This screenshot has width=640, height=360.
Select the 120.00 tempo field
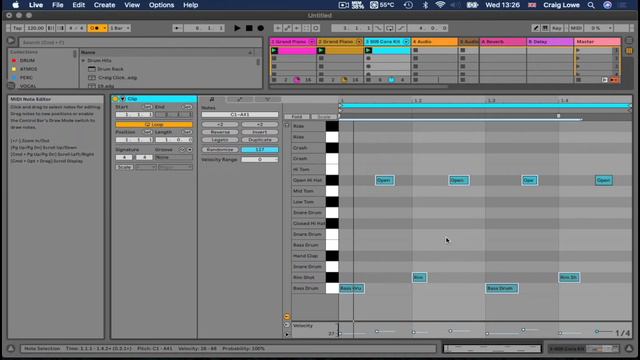pyautogui.click(x=35, y=28)
